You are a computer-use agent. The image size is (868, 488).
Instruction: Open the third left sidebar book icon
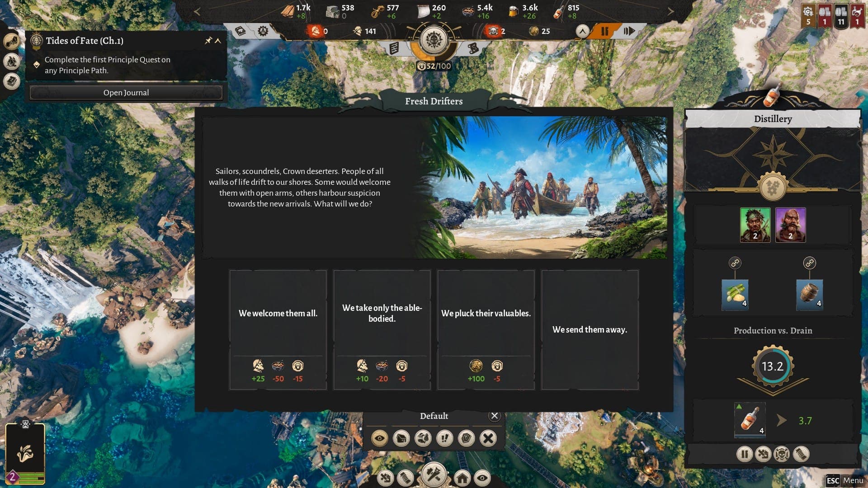coord(12,81)
